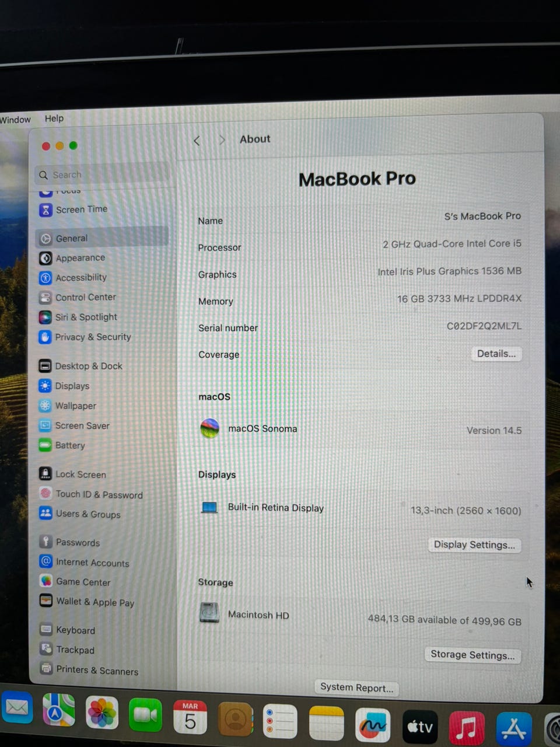The width and height of the screenshot is (560, 747).
Task: Click the Storage Settings... button
Action: 473,655
